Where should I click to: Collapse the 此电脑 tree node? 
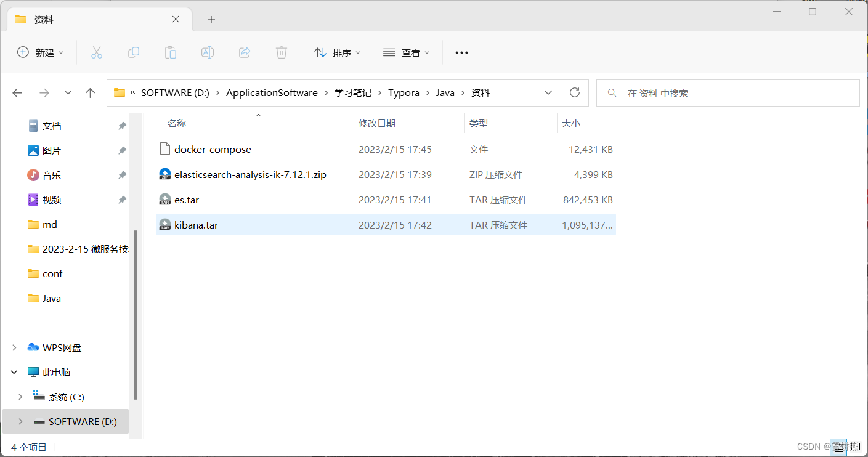tap(14, 372)
